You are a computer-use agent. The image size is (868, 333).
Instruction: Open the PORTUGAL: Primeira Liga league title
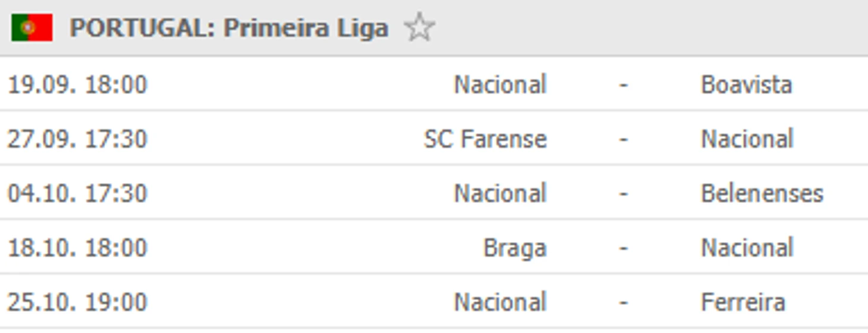click(x=229, y=28)
